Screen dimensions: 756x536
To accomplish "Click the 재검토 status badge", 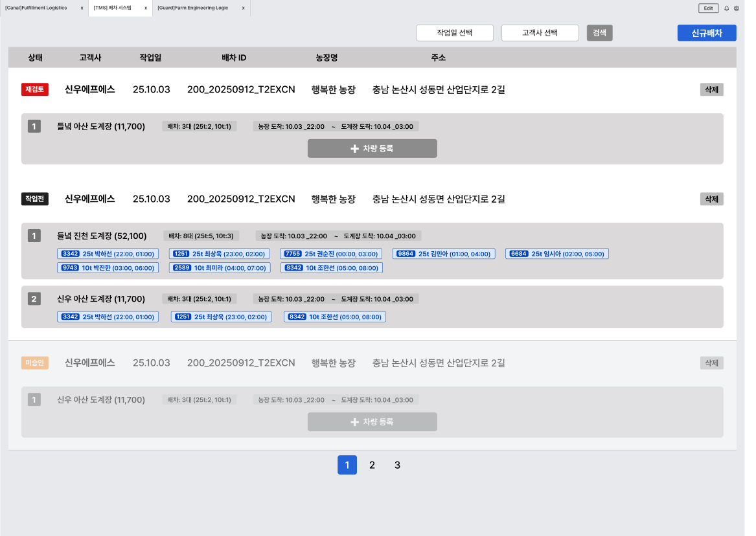I will click(35, 89).
